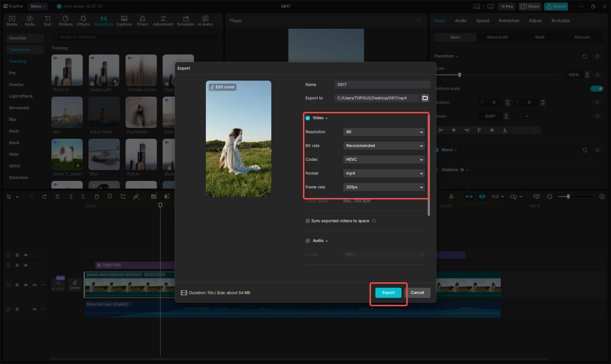The height and width of the screenshot is (364, 611).
Task: Select the Black Fade transition thumbnail
Action: coord(104,112)
